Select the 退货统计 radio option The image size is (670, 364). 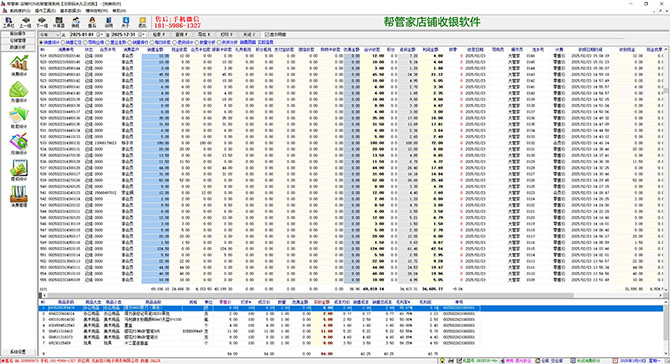click(x=183, y=42)
